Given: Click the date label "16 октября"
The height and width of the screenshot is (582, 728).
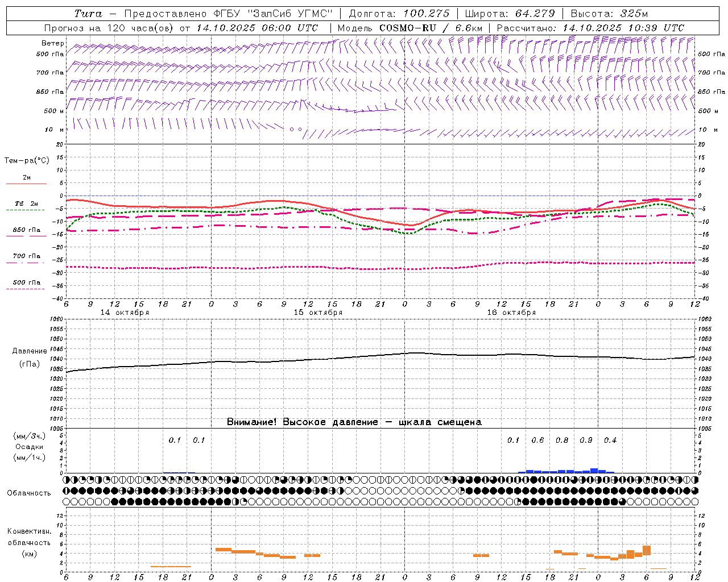Looking at the screenshot, I should (x=511, y=313).
